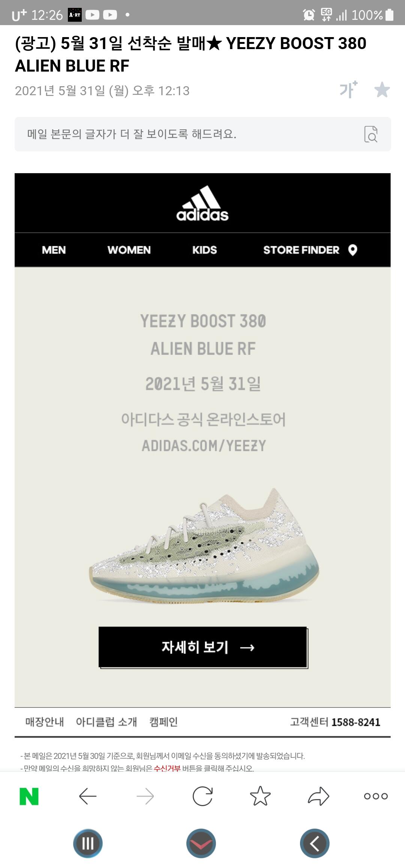Tap the system recent apps button
The height and width of the screenshot is (868, 405).
tap(88, 844)
